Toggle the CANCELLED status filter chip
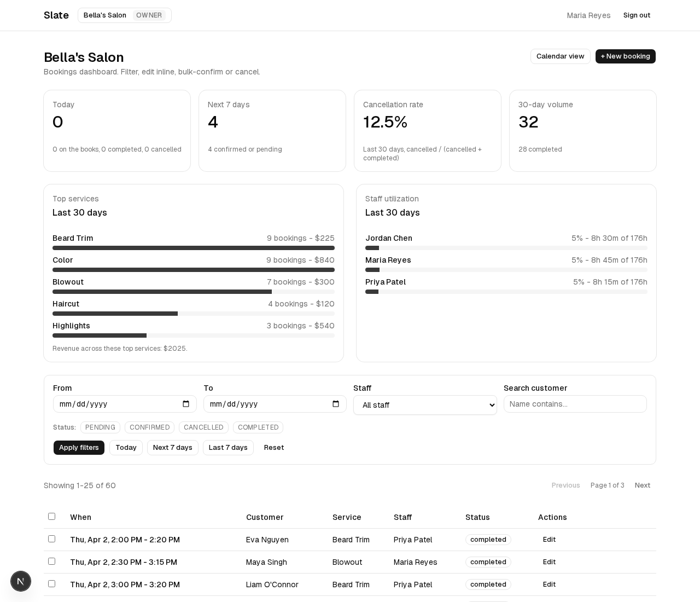Image resolution: width=700 pixels, height=602 pixels. tap(203, 427)
